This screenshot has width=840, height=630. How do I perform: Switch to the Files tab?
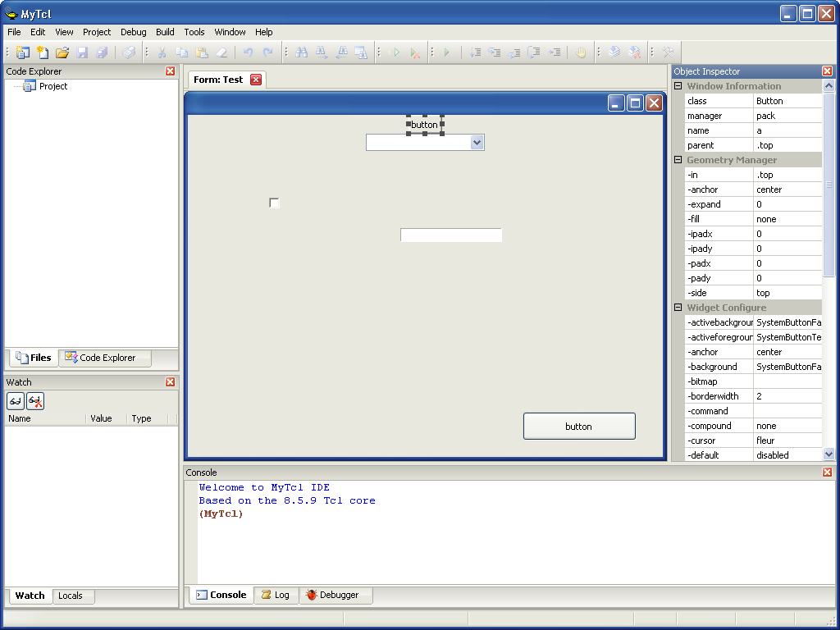pyautogui.click(x=34, y=358)
